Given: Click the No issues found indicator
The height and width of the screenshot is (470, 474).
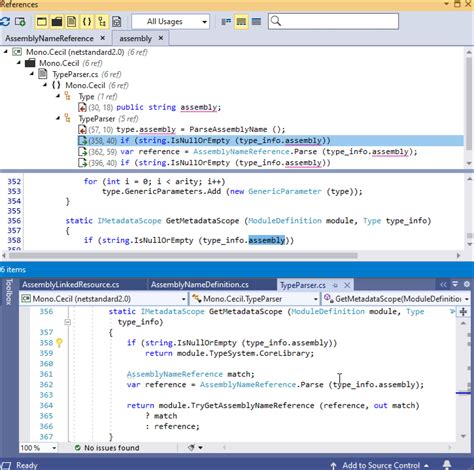Looking at the screenshot, I should (x=107, y=448).
